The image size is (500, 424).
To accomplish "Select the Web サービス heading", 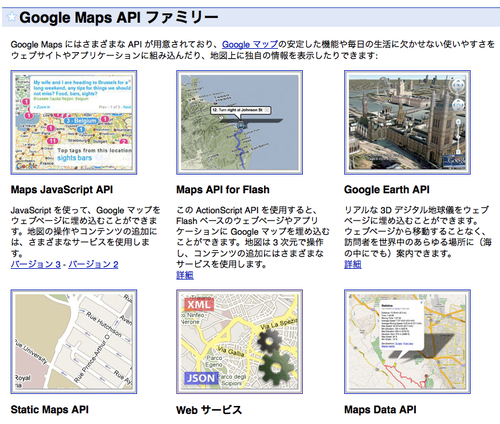I will pyautogui.click(x=209, y=410).
